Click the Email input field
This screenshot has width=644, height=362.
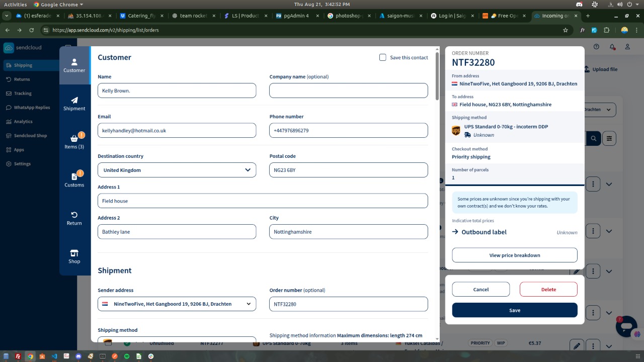coord(177,131)
